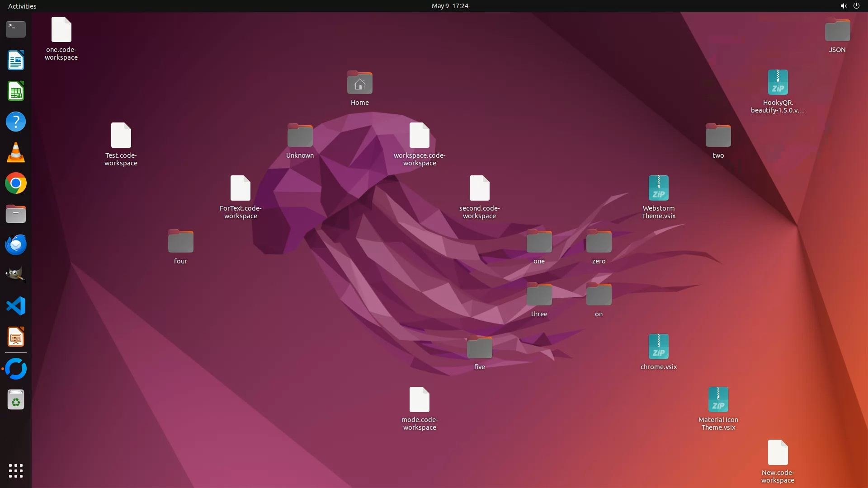
Task: Launch Thunderbird mail from the dock
Action: click(16, 245)
